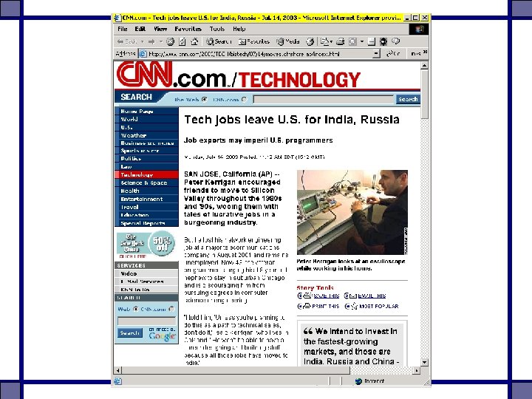Open the Weather section in sidebar
This screenshot has height=399, width=532.
[146, 135]
